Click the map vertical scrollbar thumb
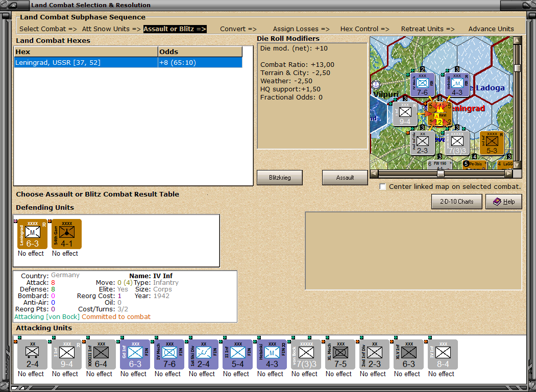 coord(517,68)
